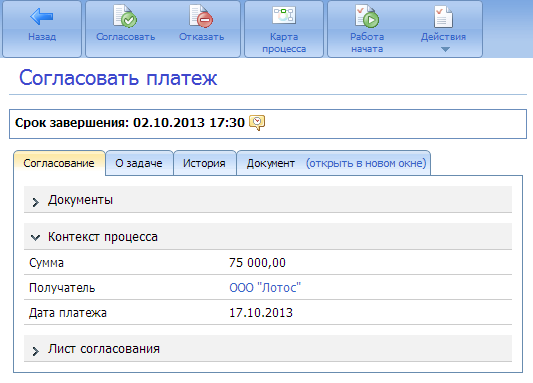Click the Контекст процесса header text
The width and height of the screenshot is (533, 383).
pos(103,237)
